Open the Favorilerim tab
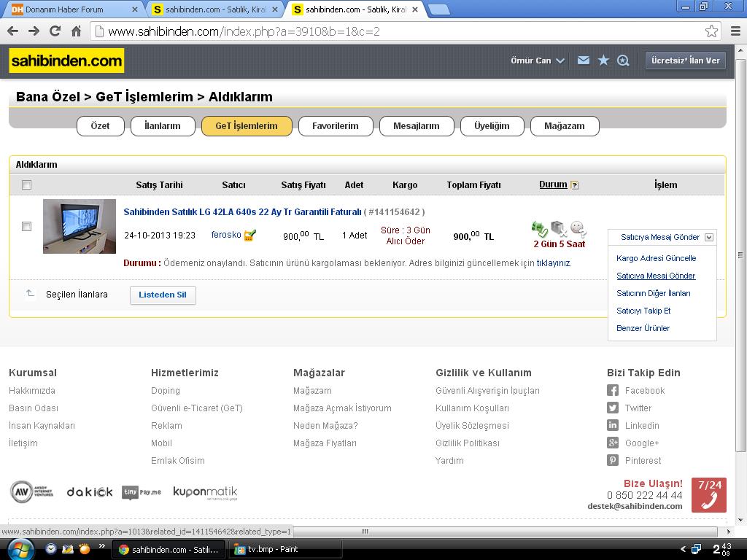This screenshot has height=560, width=747. click(336, 125)
